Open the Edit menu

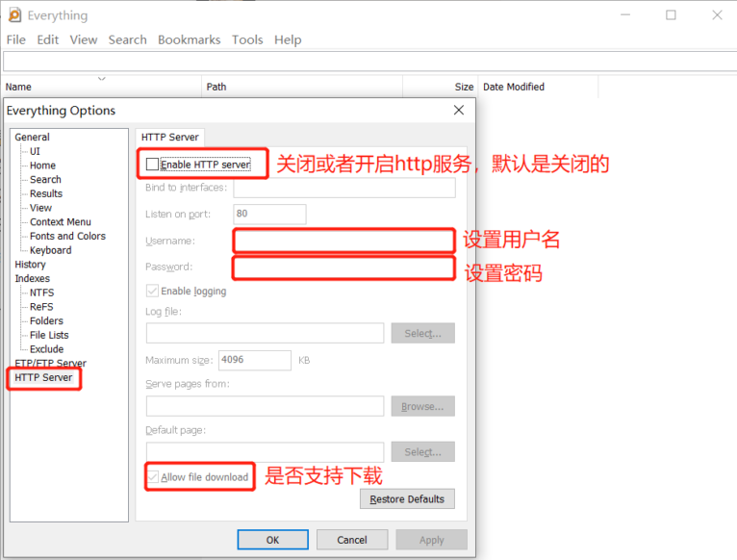(47, 40)
